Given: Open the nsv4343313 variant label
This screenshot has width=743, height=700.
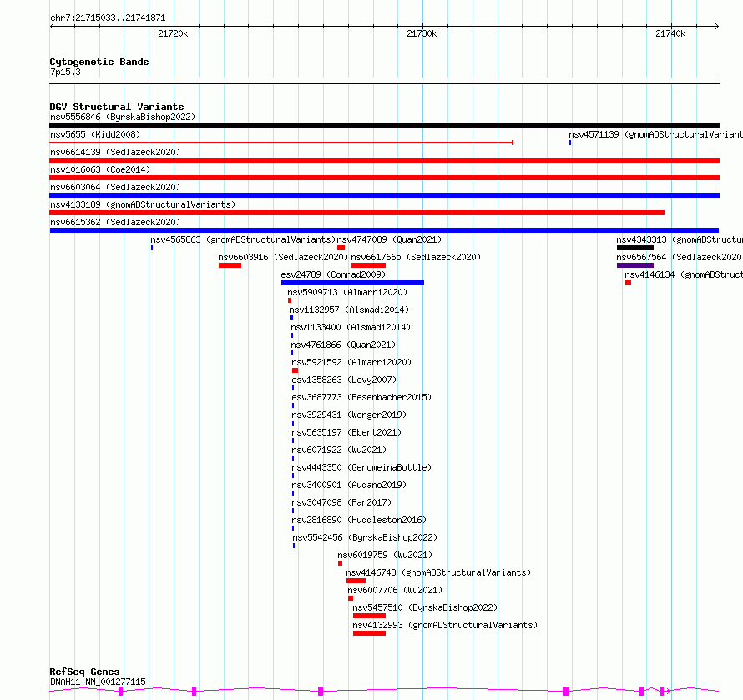Looking at the screenshot, I should [x=680, y=239].
